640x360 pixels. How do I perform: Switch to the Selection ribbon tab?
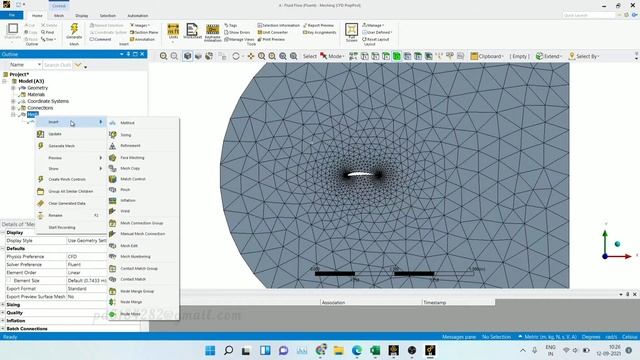[108, 16]
